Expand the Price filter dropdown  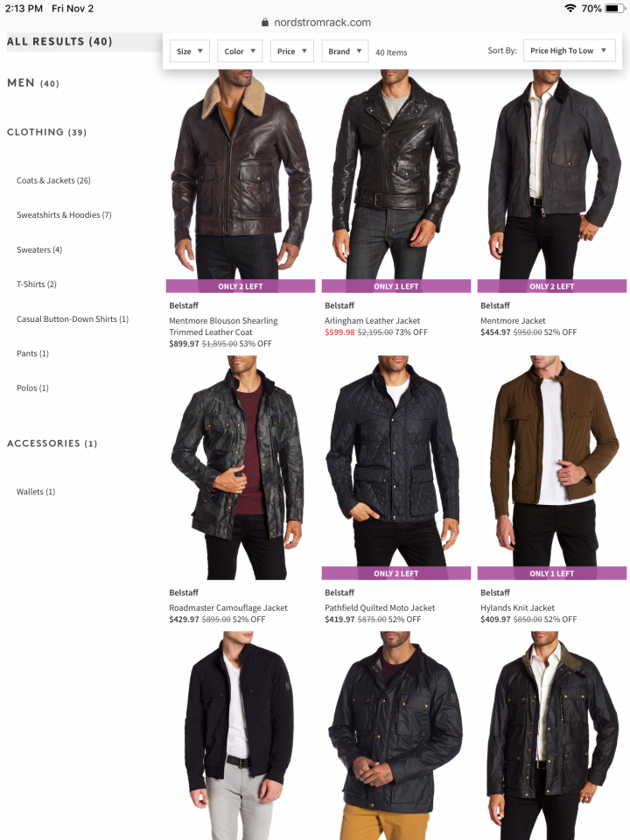coord(291,52)
